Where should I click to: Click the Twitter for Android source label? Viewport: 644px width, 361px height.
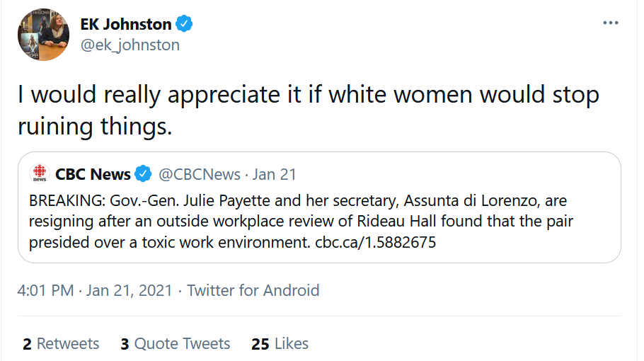tap(253, 290)
